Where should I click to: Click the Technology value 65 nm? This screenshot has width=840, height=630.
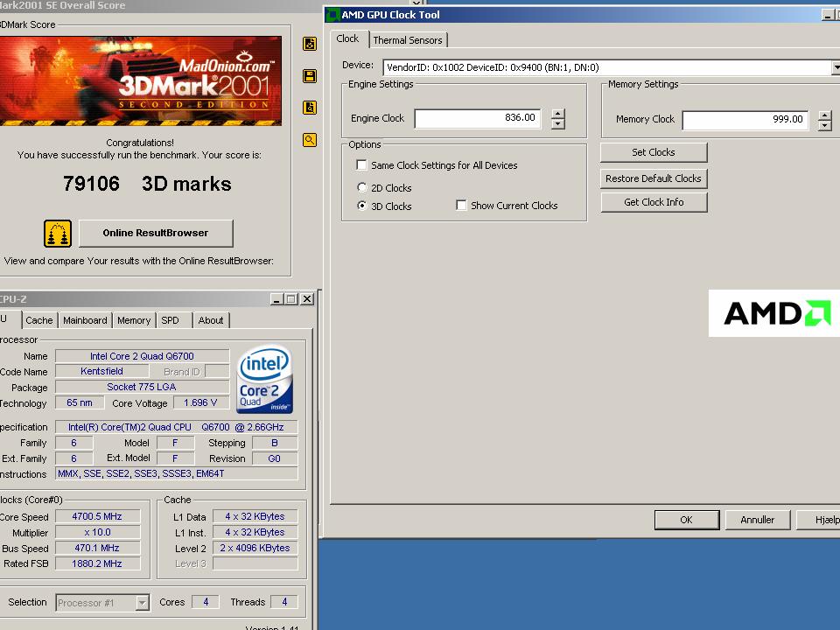[80, 402]
